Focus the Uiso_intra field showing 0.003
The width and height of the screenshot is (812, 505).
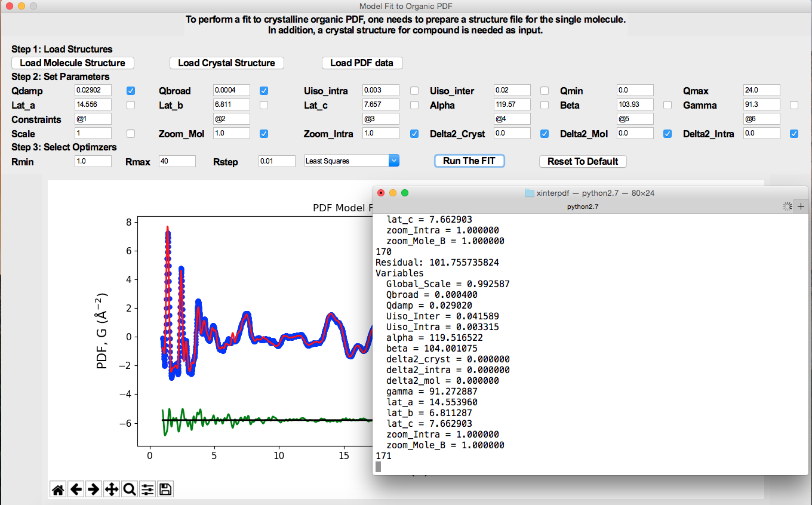click(381, 90)
